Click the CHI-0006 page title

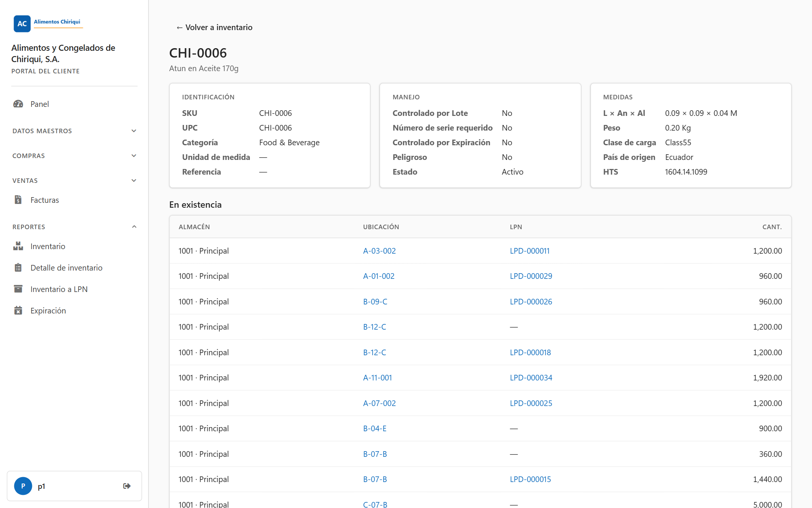pos(198,53)
